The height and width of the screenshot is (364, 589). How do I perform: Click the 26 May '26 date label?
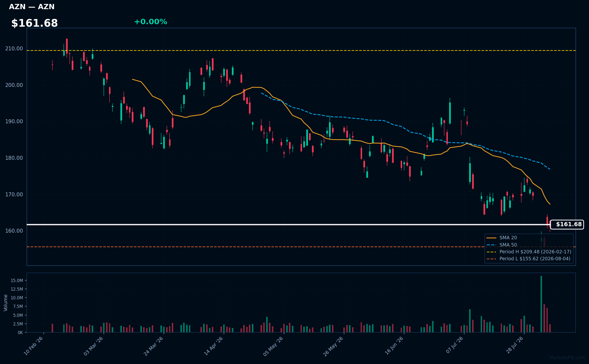[333, 346]
